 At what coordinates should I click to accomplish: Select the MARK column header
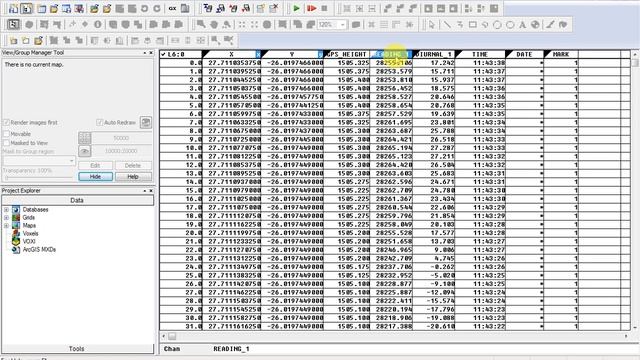561,54
